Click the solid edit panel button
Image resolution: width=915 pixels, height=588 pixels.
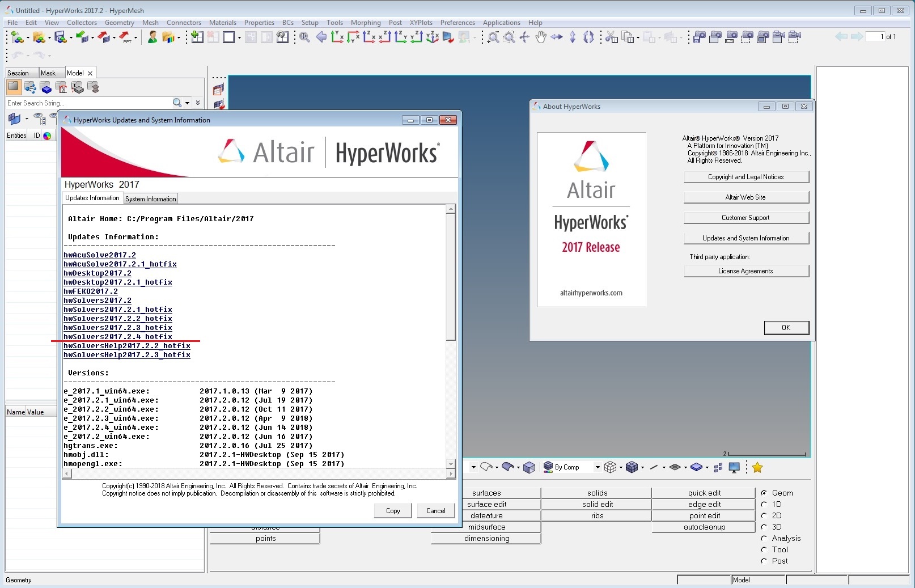(x=598, y=505)
